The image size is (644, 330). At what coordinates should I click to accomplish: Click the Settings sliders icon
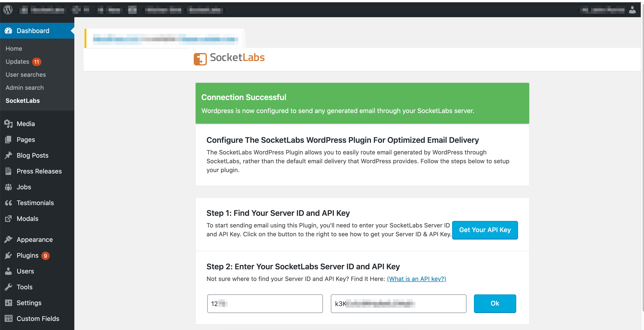pos(8,303)
